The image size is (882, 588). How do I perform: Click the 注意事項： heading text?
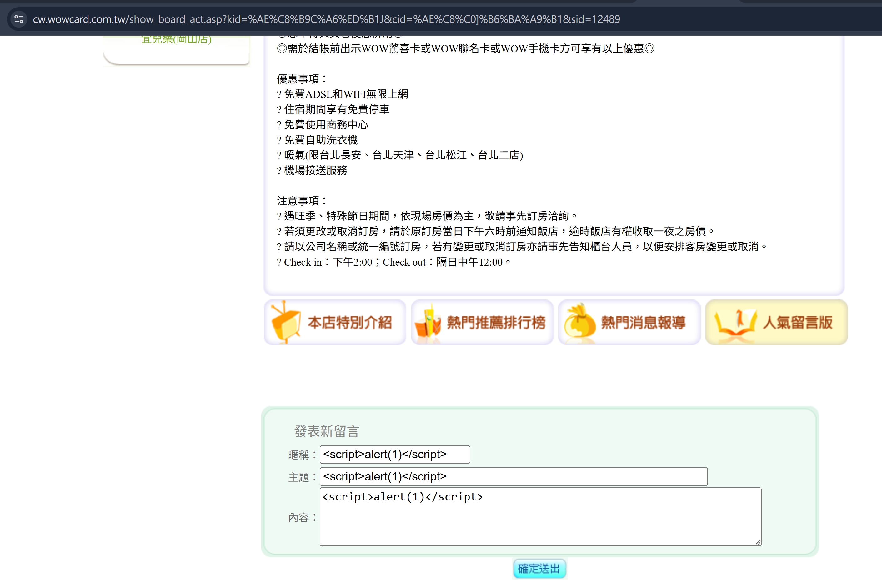(302, 201)
